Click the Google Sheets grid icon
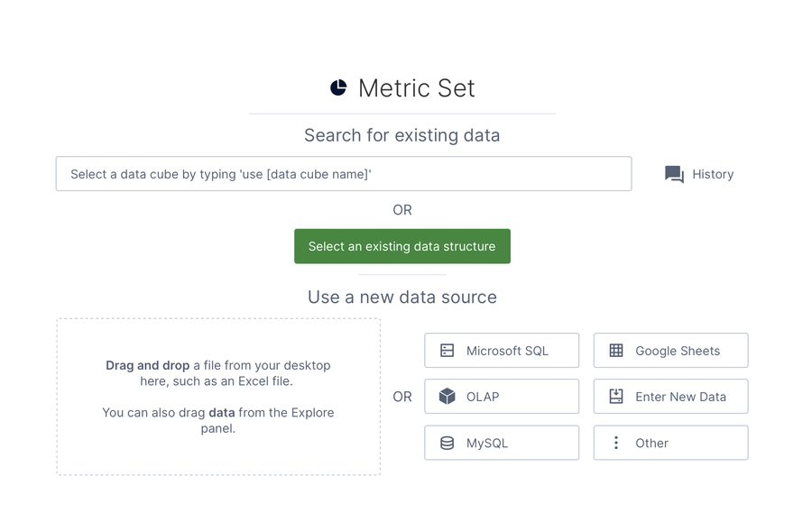 (616, 350)
